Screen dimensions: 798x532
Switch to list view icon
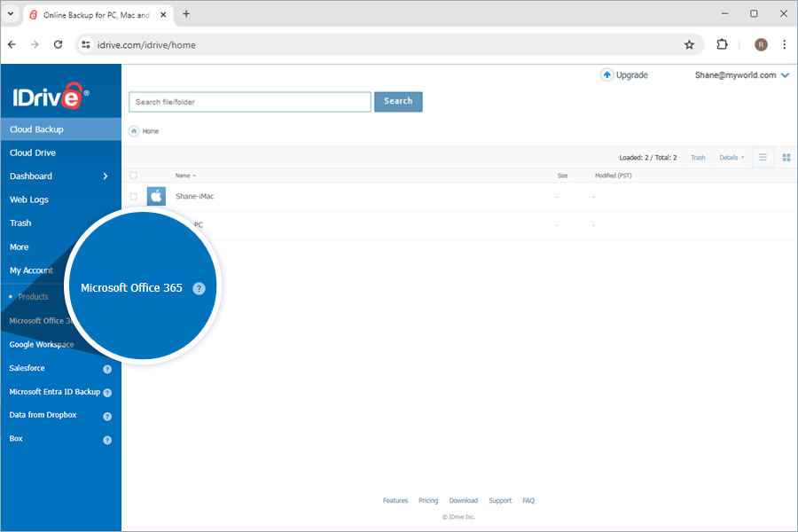pos(763,157)
